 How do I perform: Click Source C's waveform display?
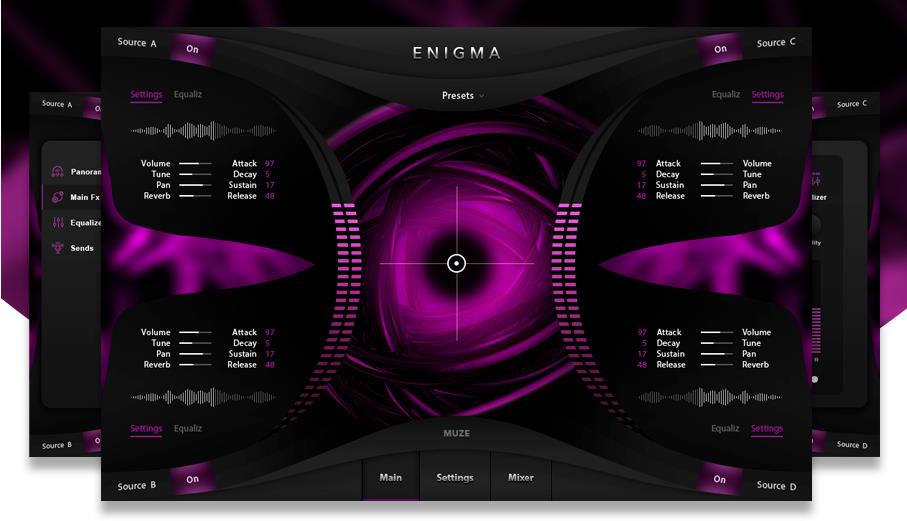tap(710, 131)
